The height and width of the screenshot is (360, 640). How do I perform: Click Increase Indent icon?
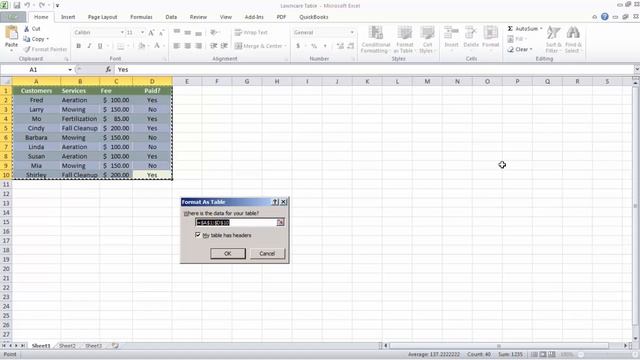pyautogui.click(x=224, y=46)
